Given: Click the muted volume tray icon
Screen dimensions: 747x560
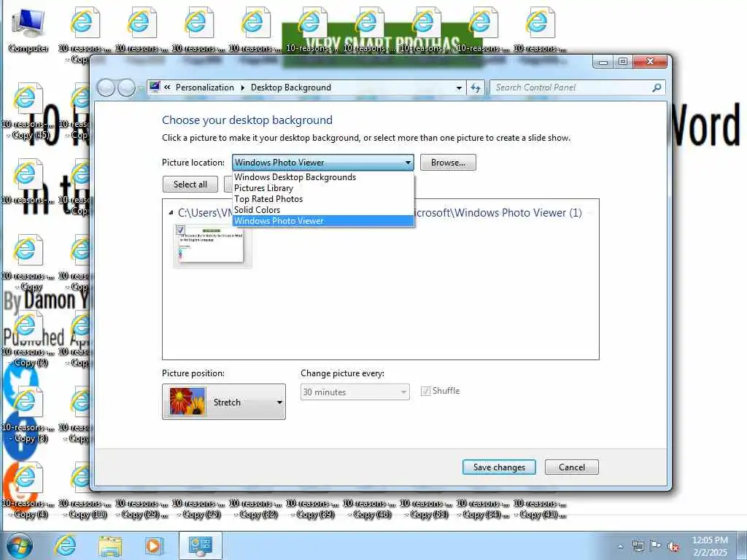Looking at the screenshot, I should coord(673,546).
